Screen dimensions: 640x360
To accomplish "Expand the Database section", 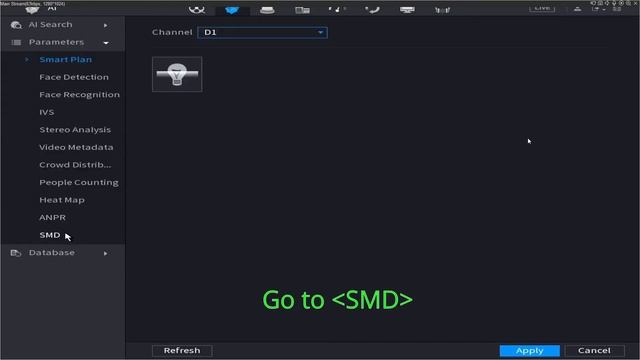I will click(62, 253).
